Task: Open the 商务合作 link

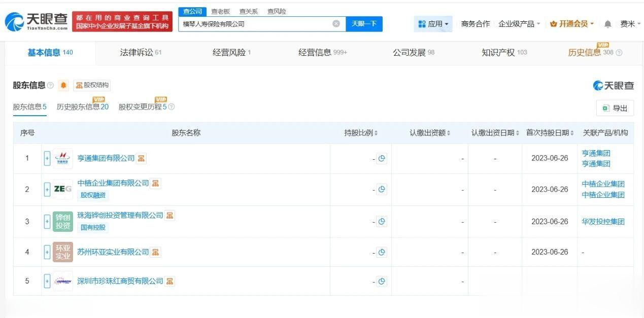Action: (x=476, y=24)
